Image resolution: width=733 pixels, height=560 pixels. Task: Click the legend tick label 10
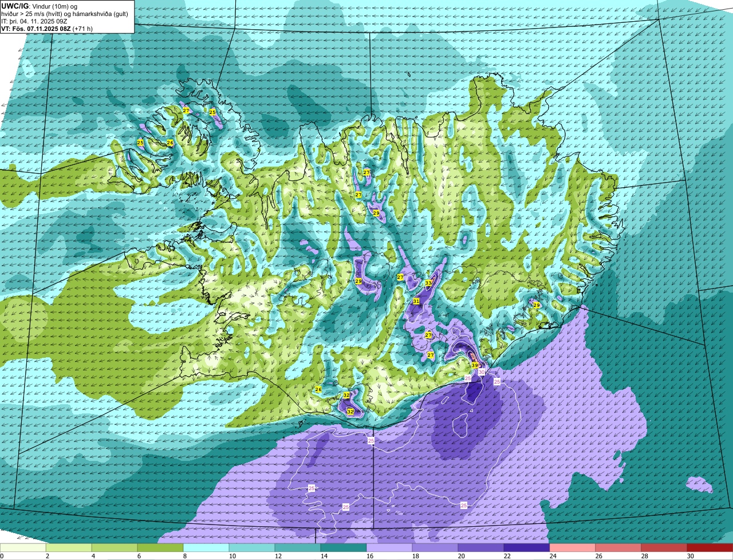pos(231,556)
